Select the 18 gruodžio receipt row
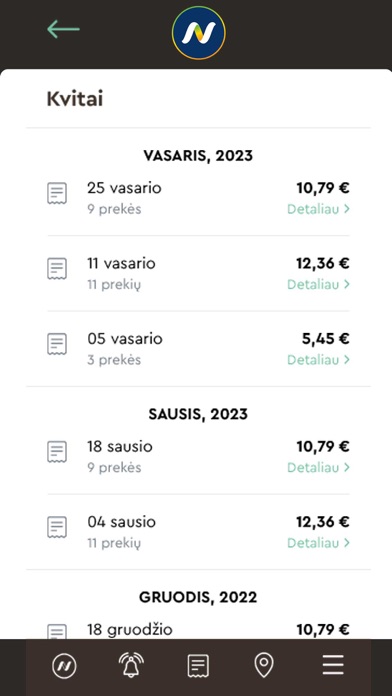Viewport: 392px width, 696px height. [198, 630]
